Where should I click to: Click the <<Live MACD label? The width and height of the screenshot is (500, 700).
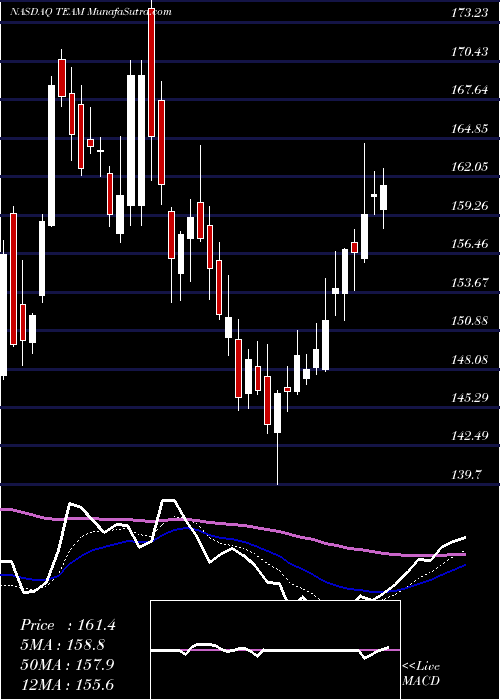click(421, 674)
